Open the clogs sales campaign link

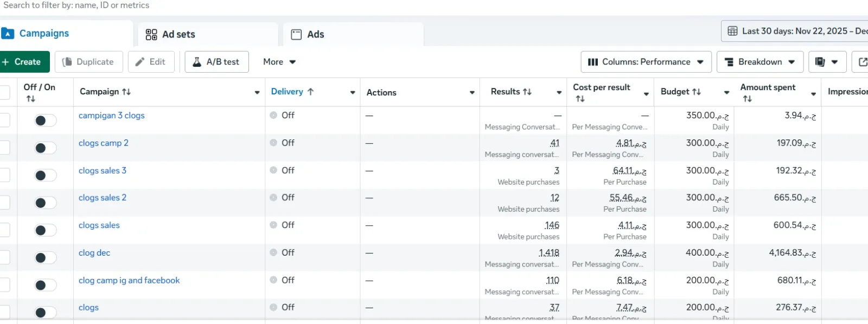tap(99, 225)
